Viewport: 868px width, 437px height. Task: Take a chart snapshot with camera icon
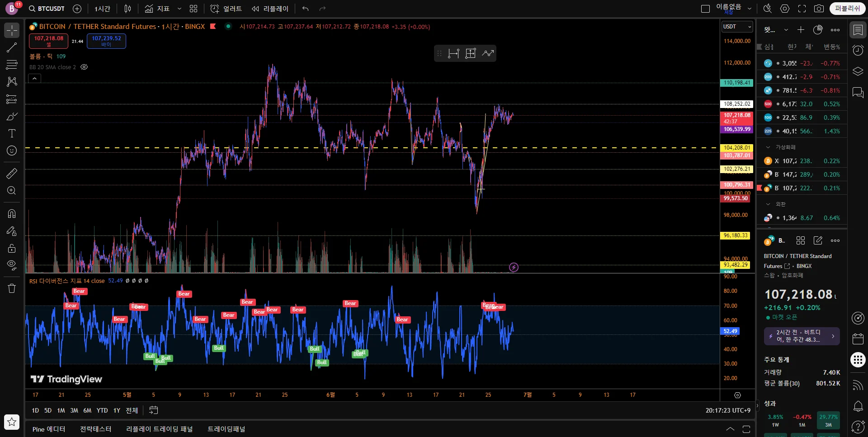click(x=819, y=9)
